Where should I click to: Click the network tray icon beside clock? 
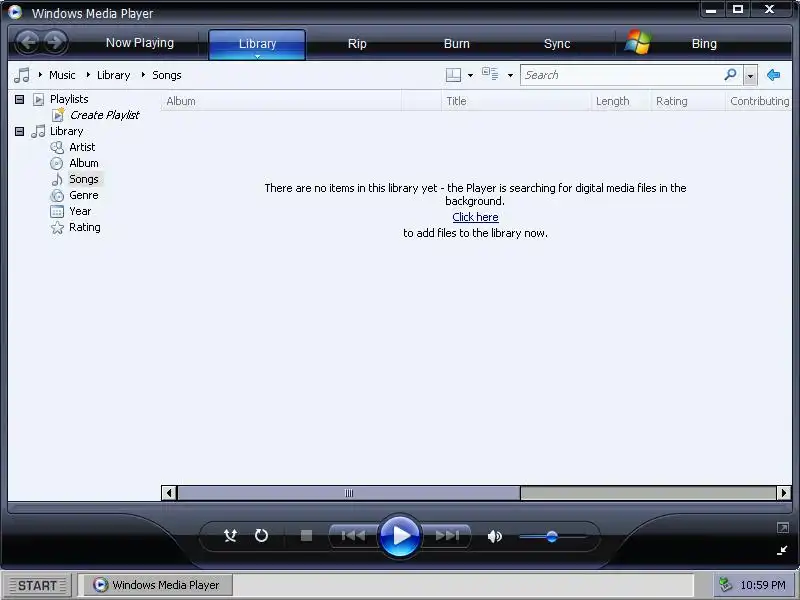725,584
